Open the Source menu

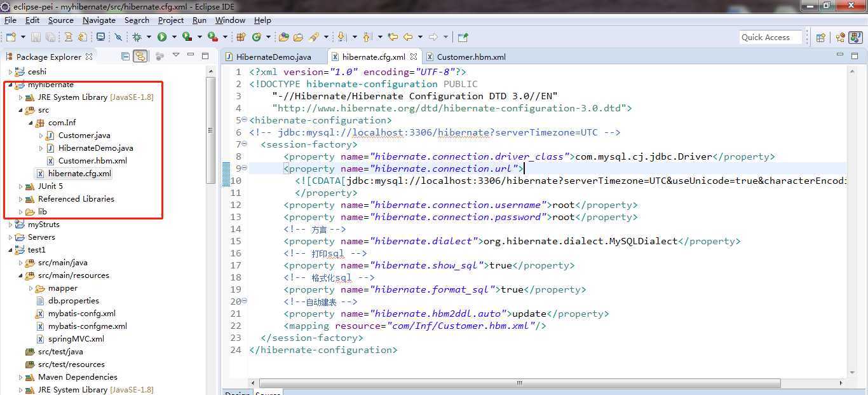[61, 20]
